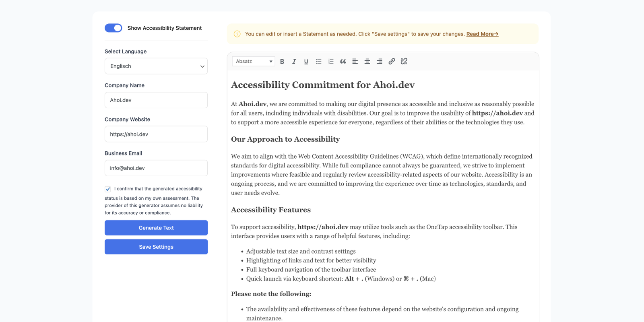Click the Bold formatting icon
The image size is (644, 322).
point(282,62)
